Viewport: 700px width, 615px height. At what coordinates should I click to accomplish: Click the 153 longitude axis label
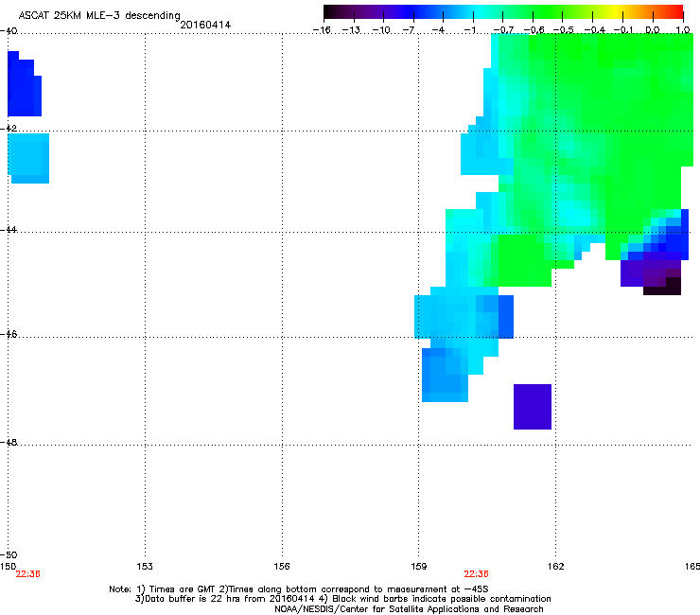[145, 567]
